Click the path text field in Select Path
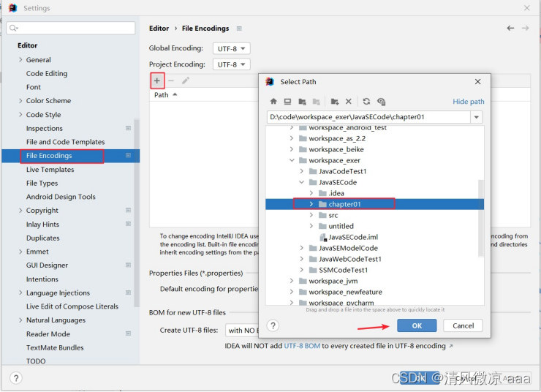The image size is (541, 392). coord(368,117)
